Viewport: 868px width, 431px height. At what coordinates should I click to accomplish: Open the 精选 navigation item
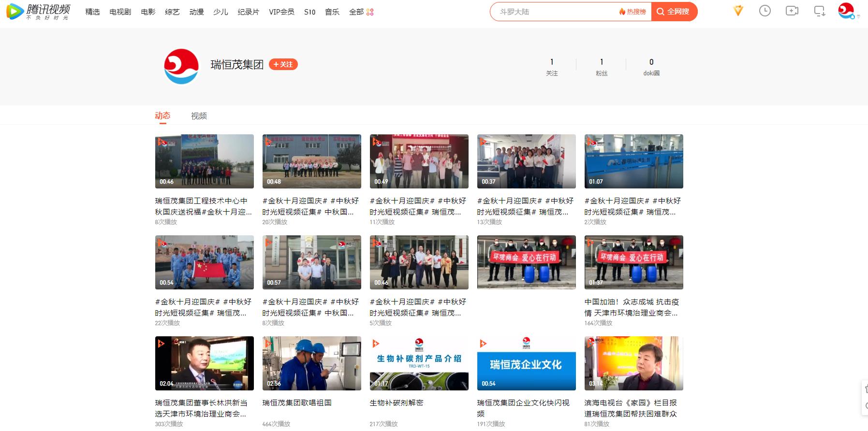92,12
